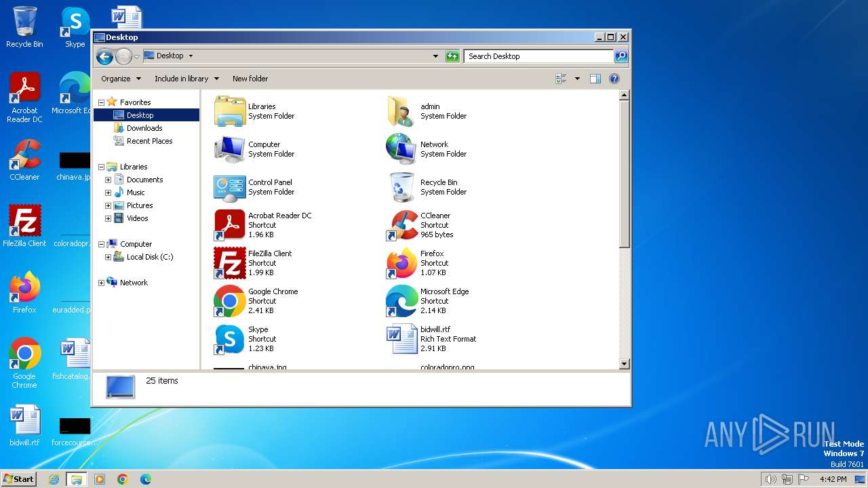Select the Google Chrome desktop shortcut

24,363
